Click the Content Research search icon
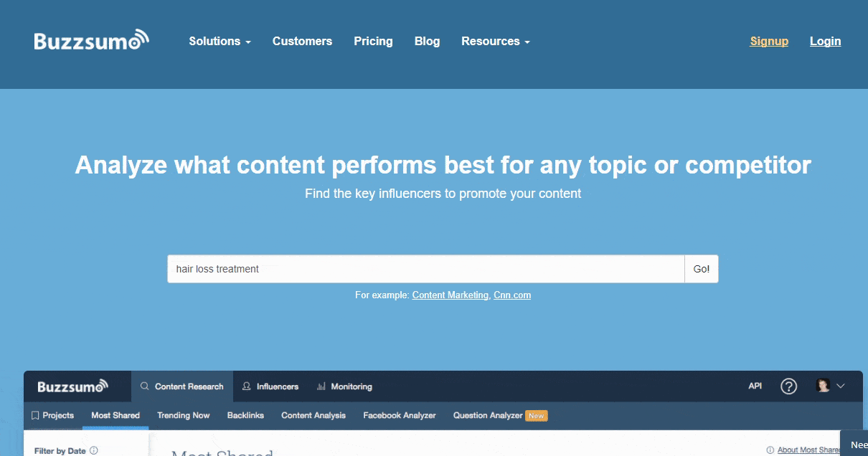The height and width of the screenshot is (456, 868). pos(144,386)
